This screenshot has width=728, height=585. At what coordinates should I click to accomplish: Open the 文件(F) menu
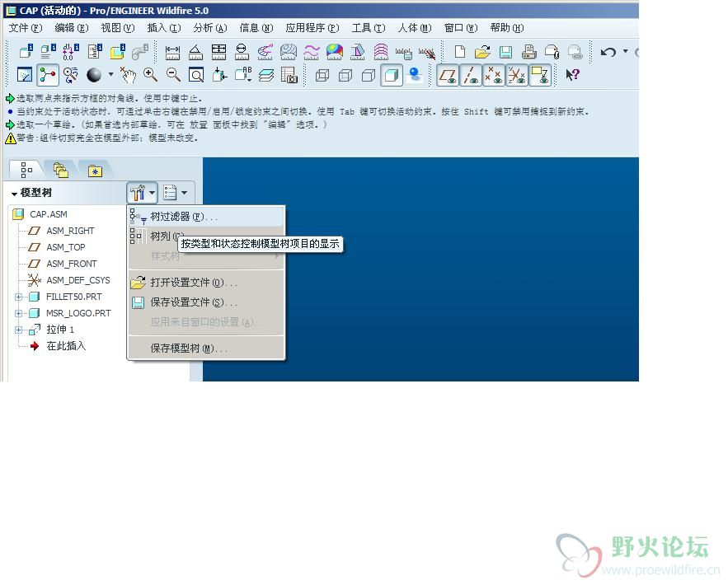click(x=26, y=28)
